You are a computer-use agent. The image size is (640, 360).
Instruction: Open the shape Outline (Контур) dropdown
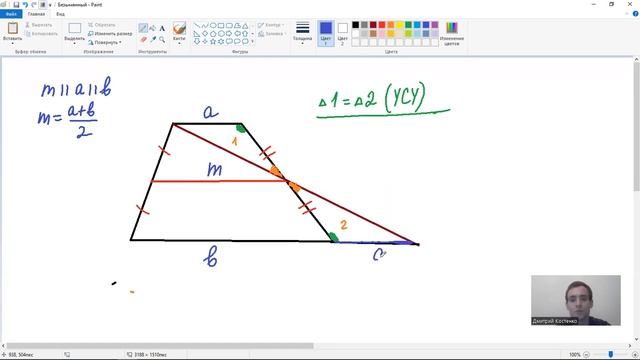tap(271, 25)
